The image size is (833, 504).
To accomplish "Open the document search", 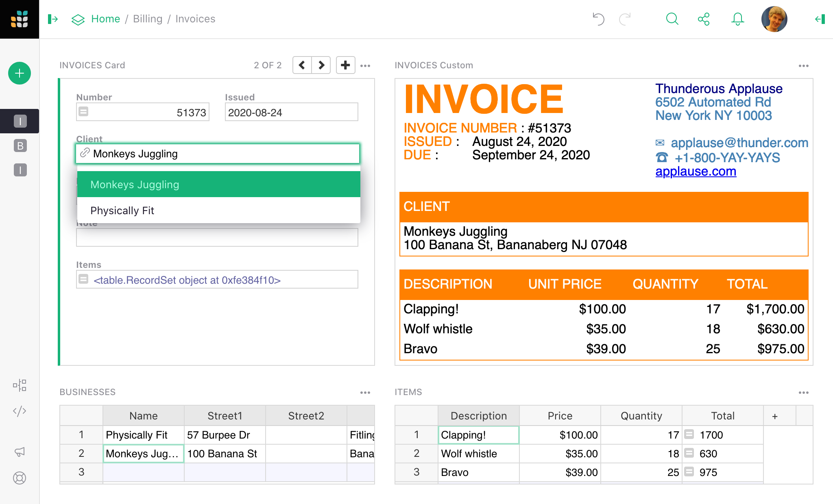I will click(672, 19).
